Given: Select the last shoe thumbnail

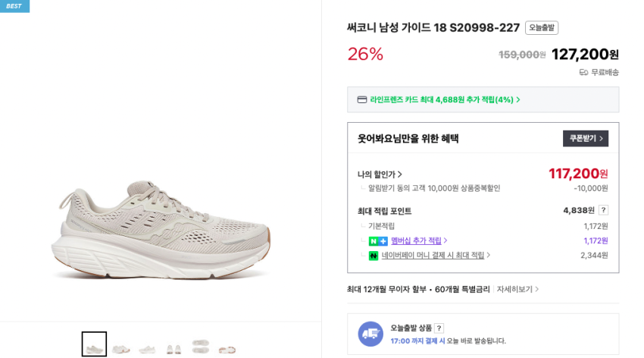Looking at the screenshot, I should coord(227,348).
